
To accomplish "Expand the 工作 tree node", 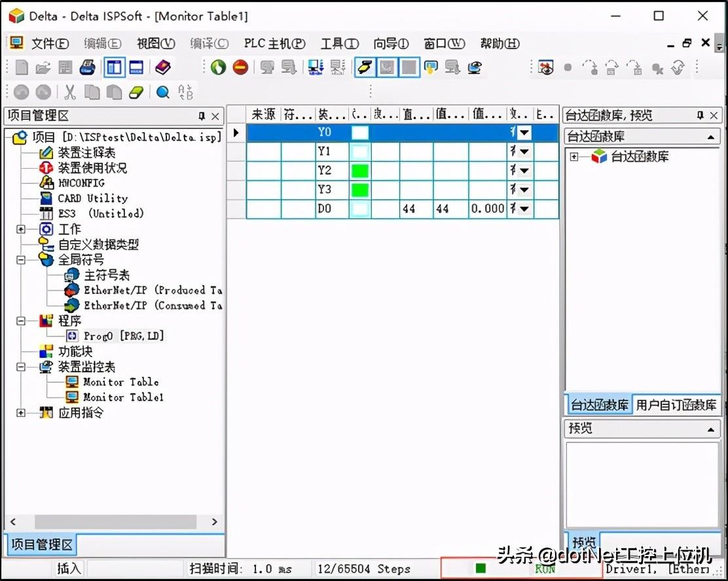I will point(21,229).
